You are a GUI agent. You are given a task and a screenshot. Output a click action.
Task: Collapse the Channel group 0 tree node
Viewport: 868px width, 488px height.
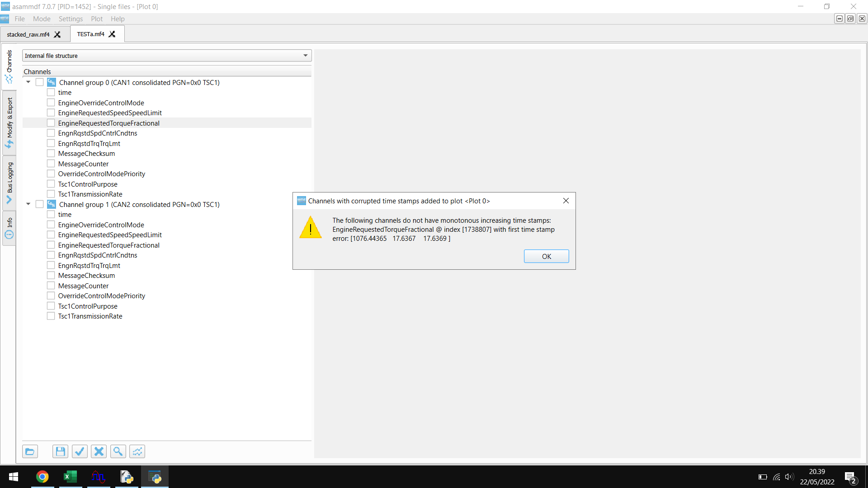coord(28,82)
